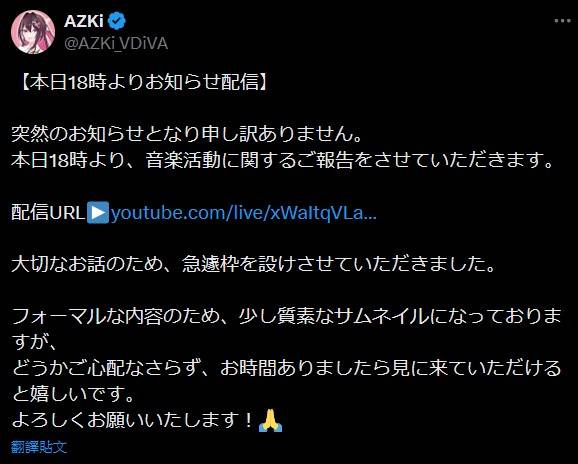The height and width of the screenshot is (464, 578).
Task: Open the three-dot more options menu
Action: (563, 21)
